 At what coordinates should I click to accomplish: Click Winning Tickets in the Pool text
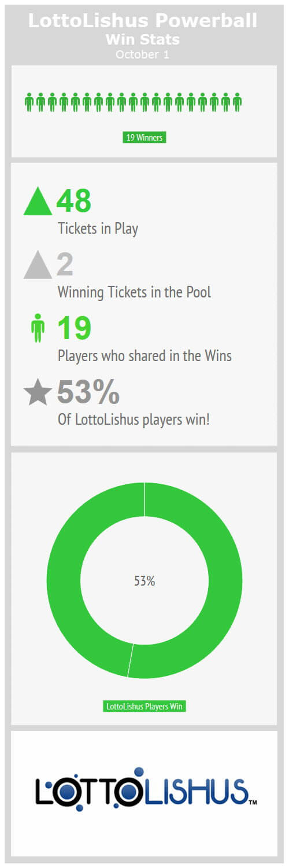[x=134, y=292]
